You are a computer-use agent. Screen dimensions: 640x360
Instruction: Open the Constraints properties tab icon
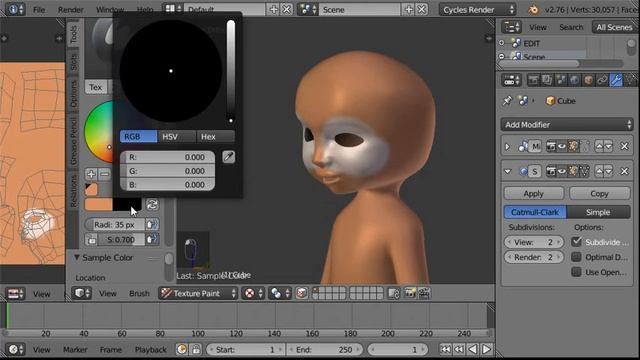[x=602, y=80]
